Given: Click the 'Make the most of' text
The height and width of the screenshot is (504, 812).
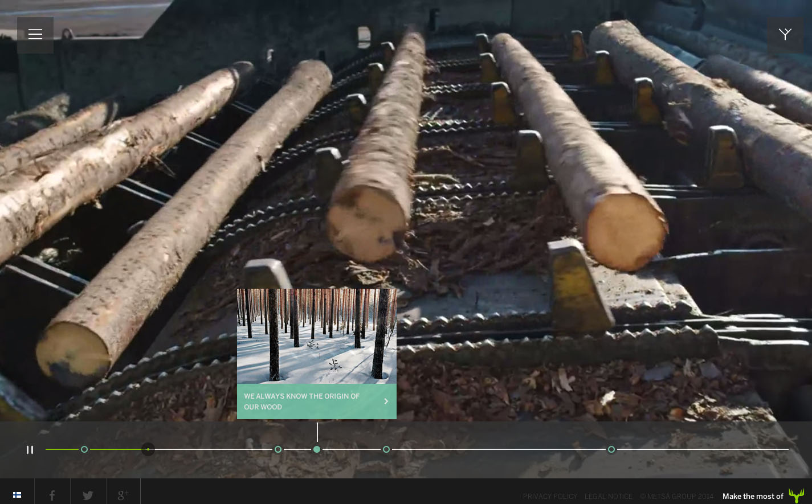Looking at the screenshot, I should (752, 497).
